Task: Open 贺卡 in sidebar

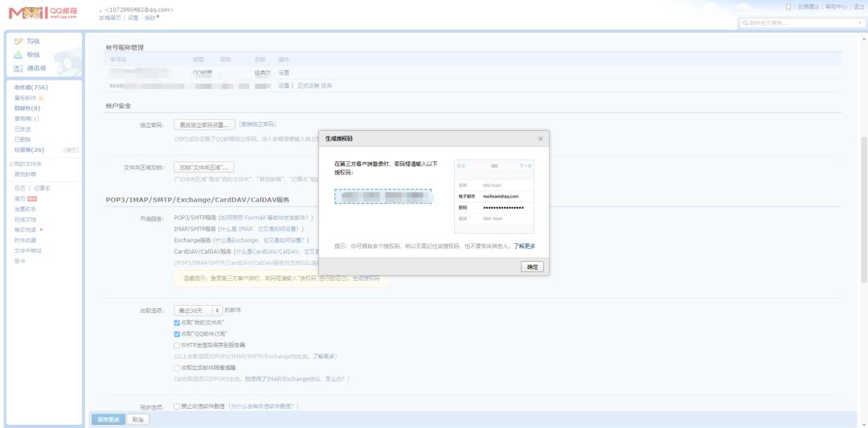Action: [x=19, y=261]
